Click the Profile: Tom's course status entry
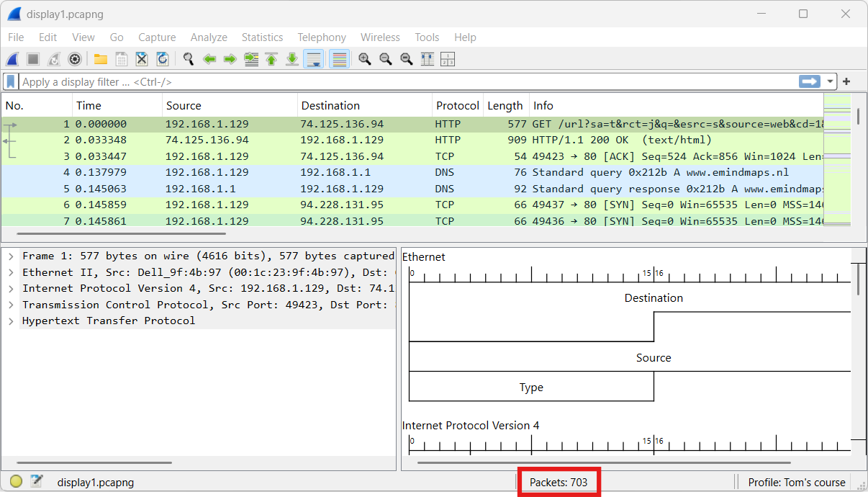Image resolution: width=868 pixels, height=497 pixels. (x=797, y=483)
